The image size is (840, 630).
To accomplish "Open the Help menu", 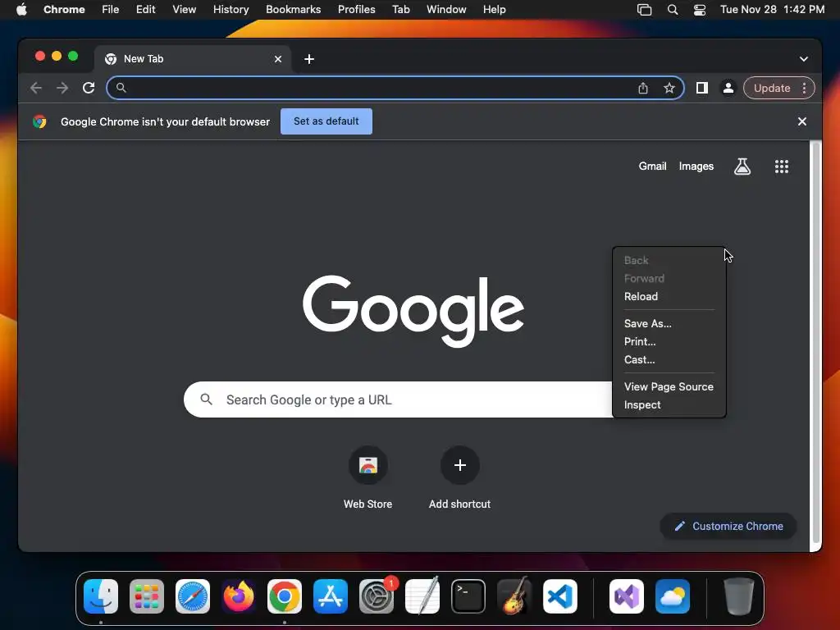I will pyautogui.click(x=494, y=10).
